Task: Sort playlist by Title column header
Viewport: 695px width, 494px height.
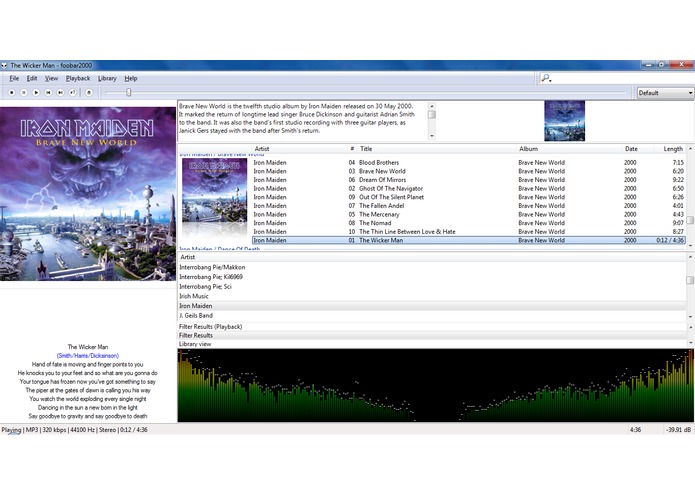Action: (x=366, y=149)
